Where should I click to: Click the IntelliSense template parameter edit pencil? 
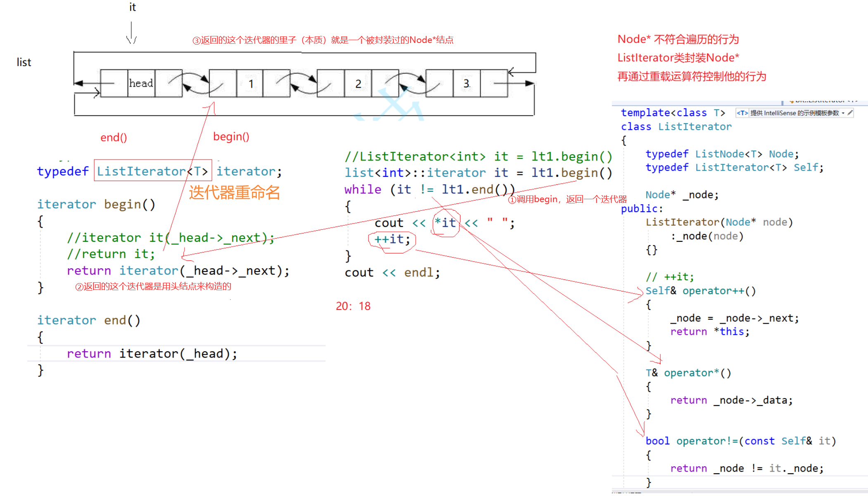pyautogui.click(x=850, y=113)
